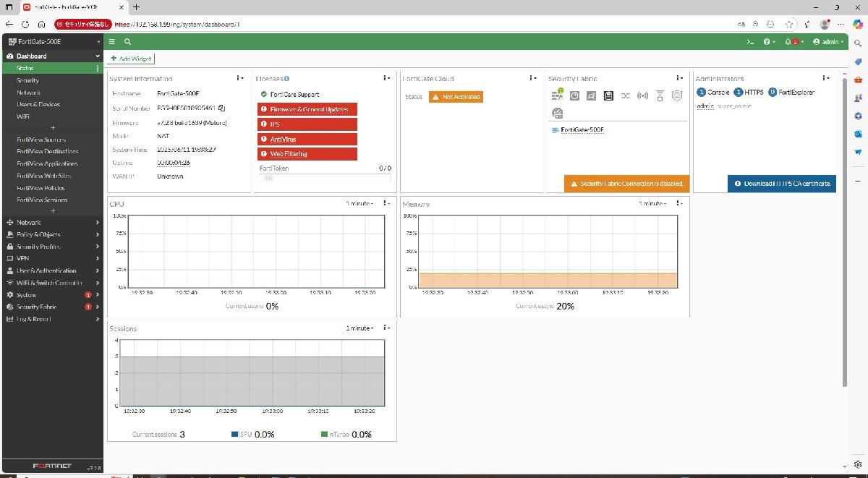Viewport: 868px width, 478px height.
Task: Click the FortiSwitch shuffle-arrows fabric icon
Action: pos(626,95)
